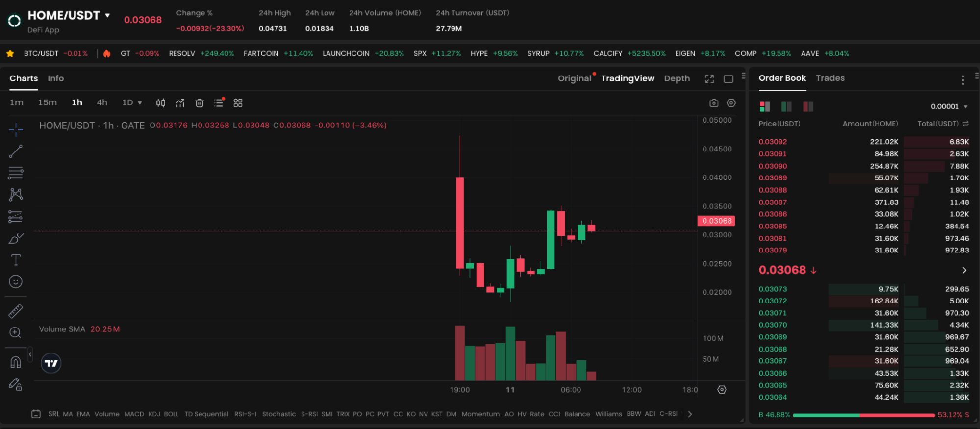Select the crosshair cursor tool

pos(16,129)
